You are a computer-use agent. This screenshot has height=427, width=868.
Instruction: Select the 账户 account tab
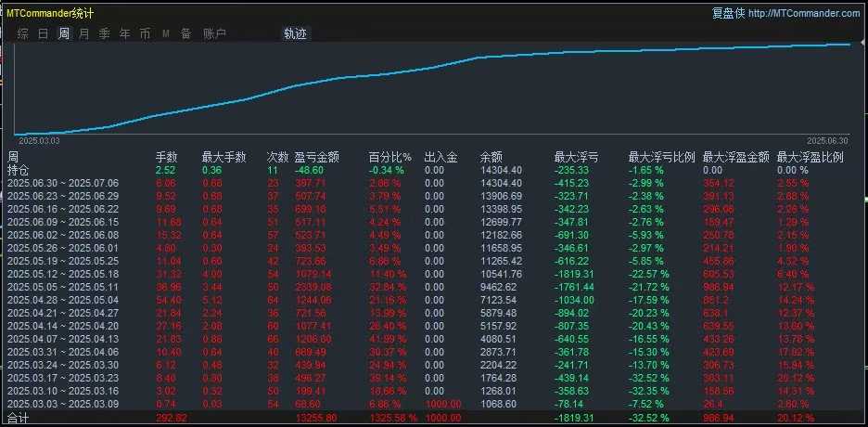pyautogui.click(x=214, y=33)
